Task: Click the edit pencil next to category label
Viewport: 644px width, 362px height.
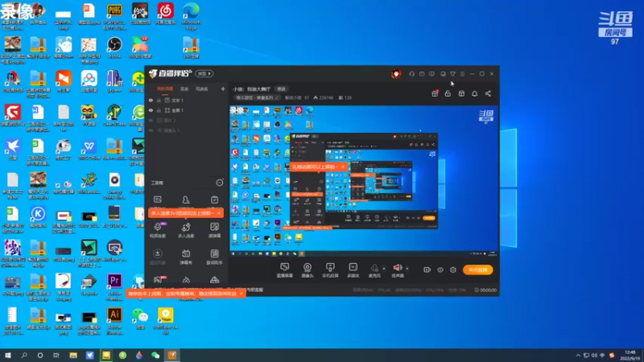Action: tap(277, 97)
